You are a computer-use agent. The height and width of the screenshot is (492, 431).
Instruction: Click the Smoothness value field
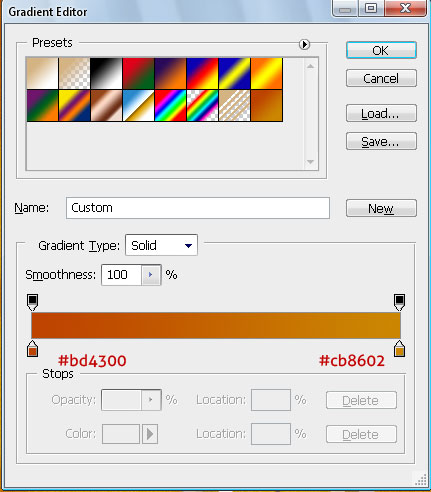tap(121, 275)
